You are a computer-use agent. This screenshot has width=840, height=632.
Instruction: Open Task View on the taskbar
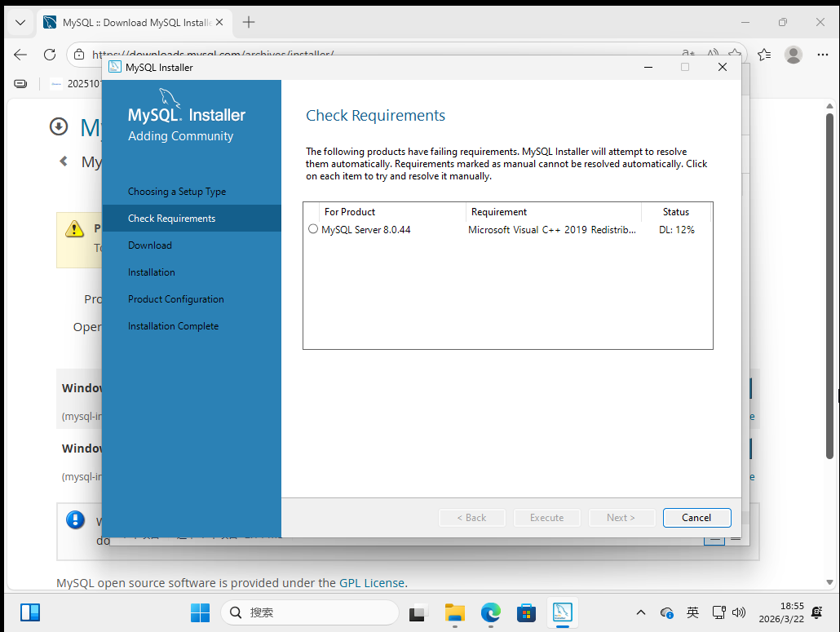pyautogui.click(x=418, y=612)
